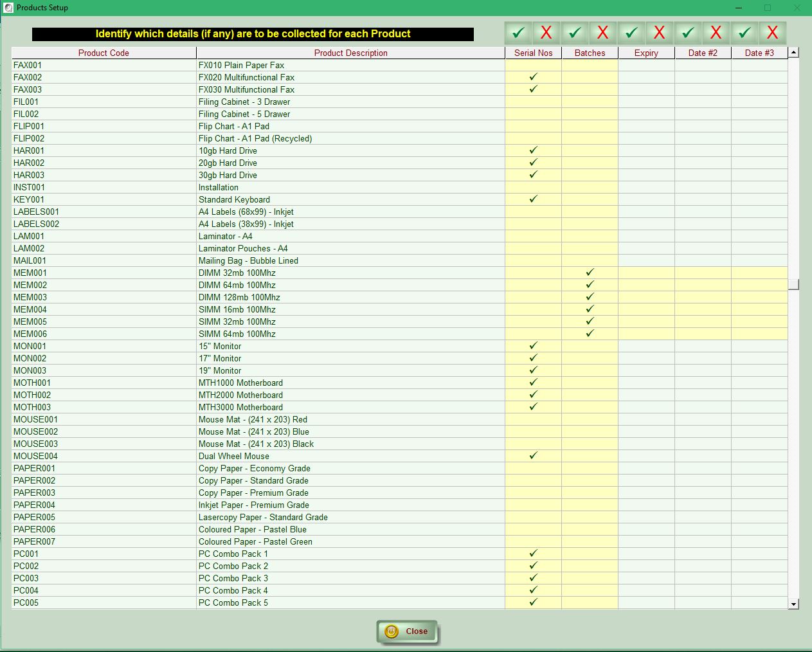Click the Date #3 column header
Image resolution: width=812 pixels, height=652 pixels.
[760, 53]
